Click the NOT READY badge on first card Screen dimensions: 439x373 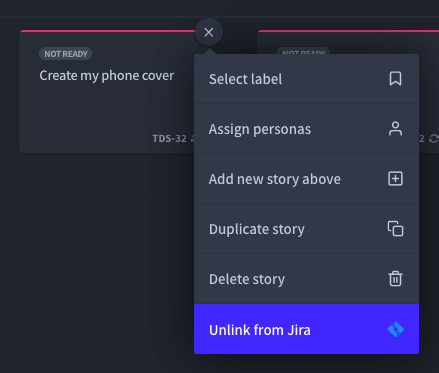(66, 54)
